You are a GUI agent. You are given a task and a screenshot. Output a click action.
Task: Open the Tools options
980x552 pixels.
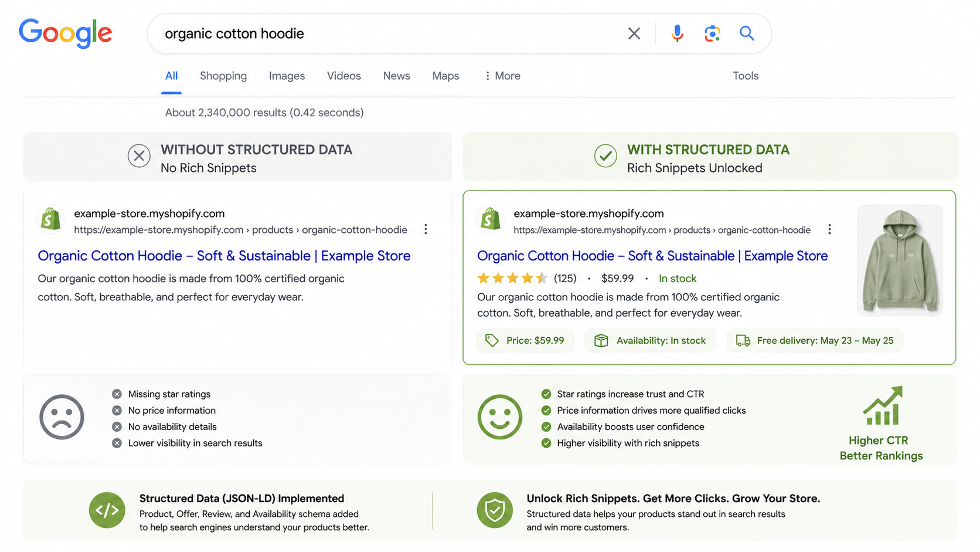coord(746,76)
